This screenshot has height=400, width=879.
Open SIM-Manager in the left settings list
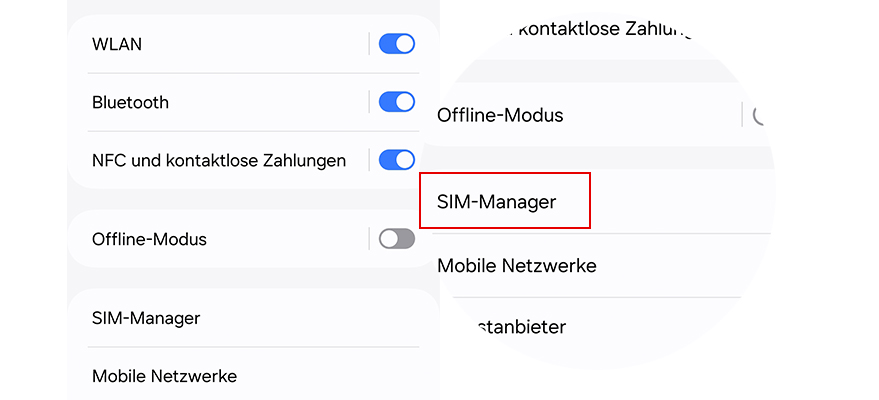(146, 318)
